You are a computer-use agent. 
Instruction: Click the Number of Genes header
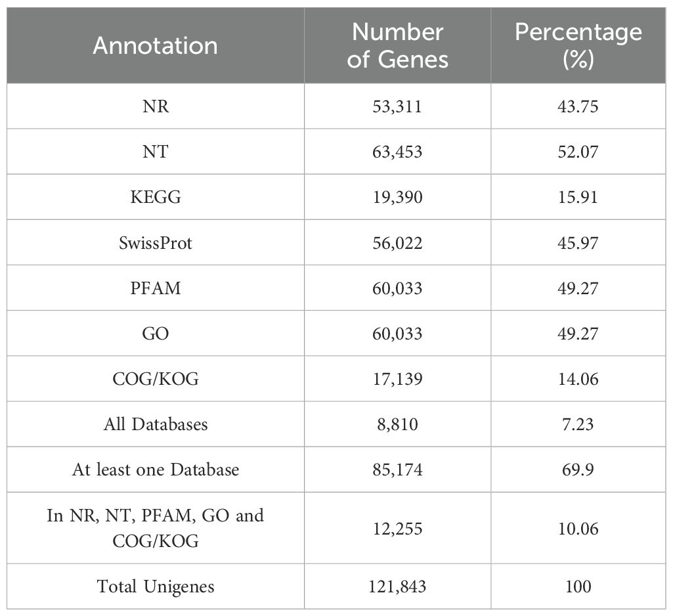point(397,45)
